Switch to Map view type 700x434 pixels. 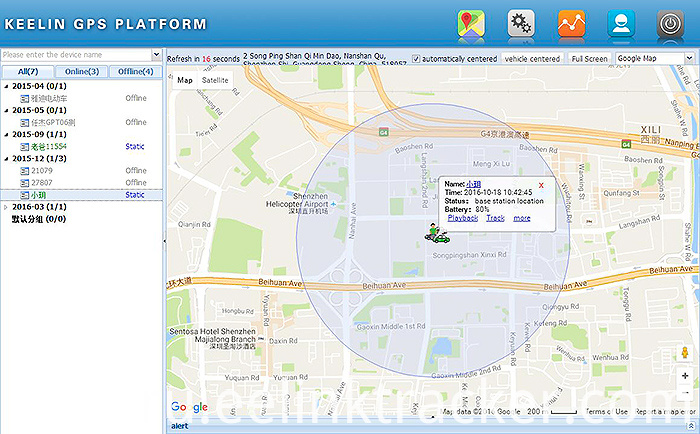tap(185, 80)
